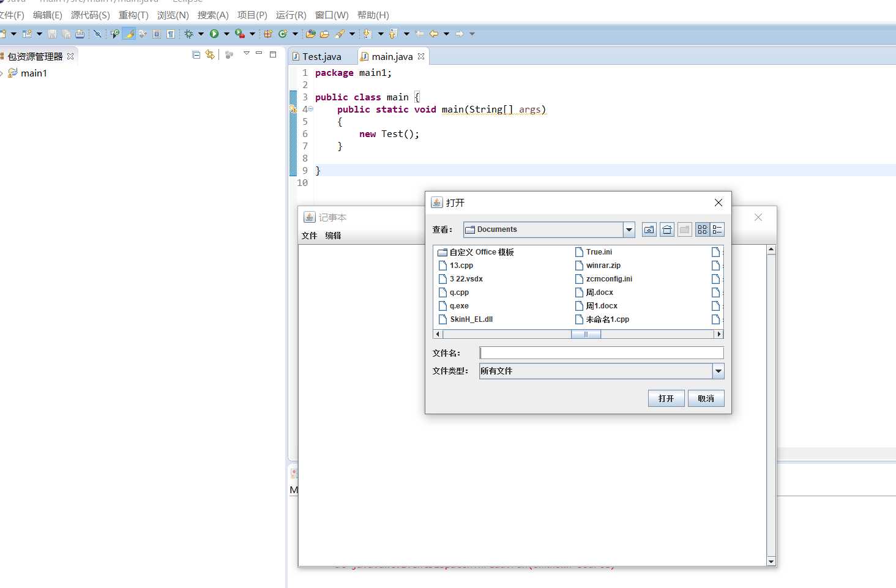Expand the main1 project tree node

(x=2, y=73)
